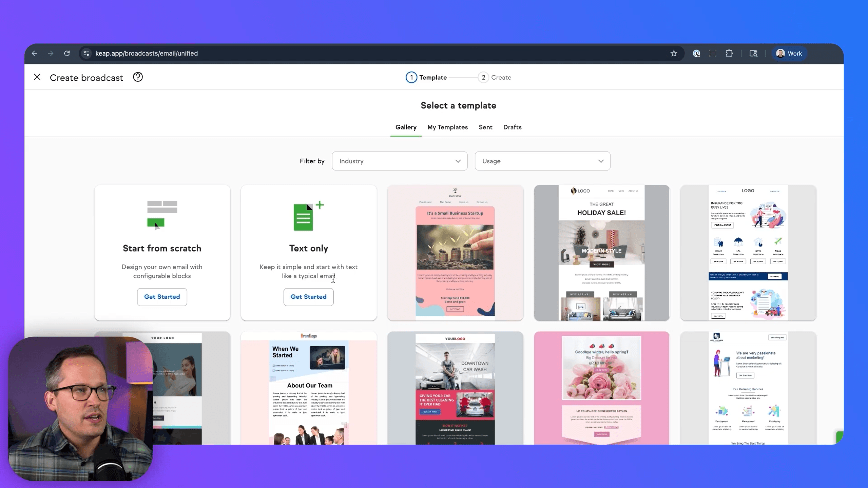Open the Industry filter dropdown
This screenshot has height=488, width=868.
tap(399, 161)
